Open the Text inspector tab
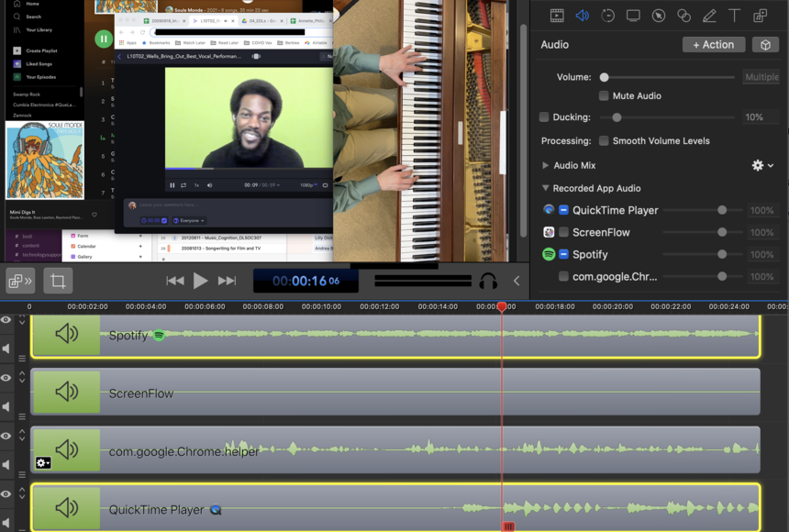The image size is (789, 532). pos(734,16)
